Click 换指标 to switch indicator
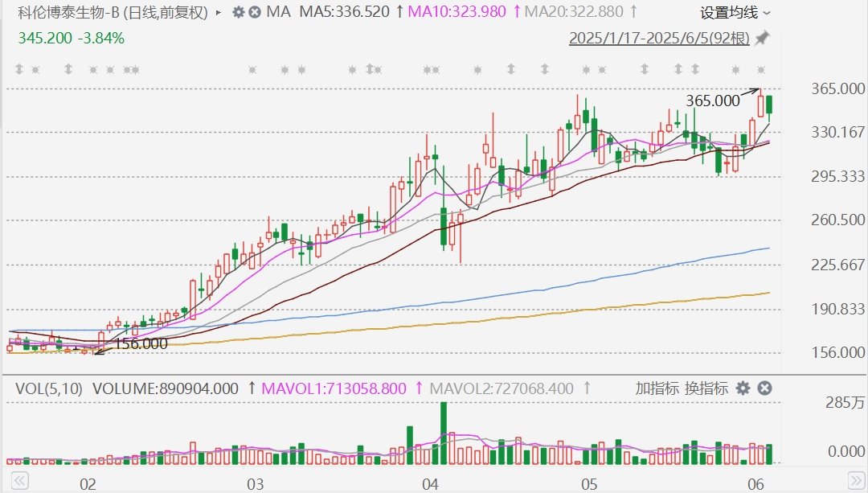Image resolution: width=868 pixels, height=493 pixels. coord(706,388)
